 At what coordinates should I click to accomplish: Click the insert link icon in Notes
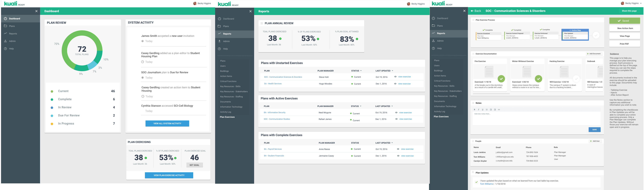tap(499, 110)
